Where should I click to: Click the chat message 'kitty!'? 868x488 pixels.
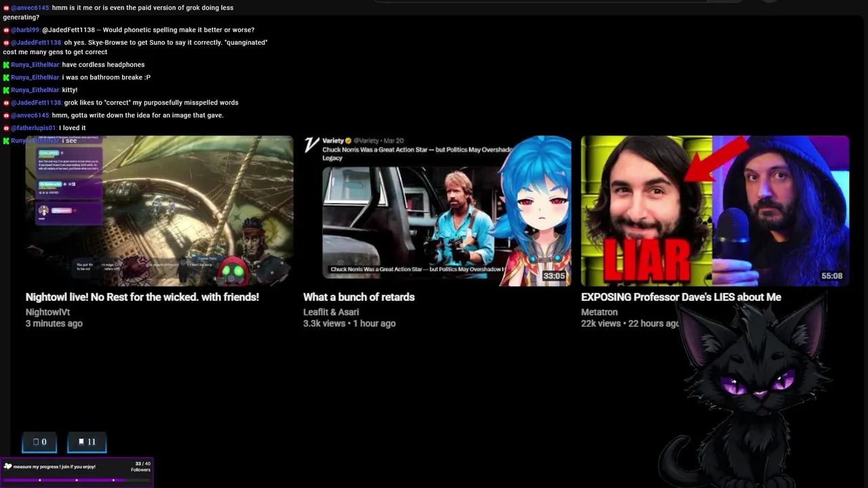(x=70, y=90)
